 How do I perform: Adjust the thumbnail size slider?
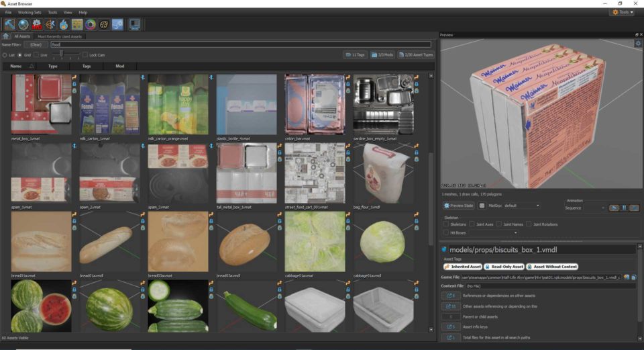62,54
